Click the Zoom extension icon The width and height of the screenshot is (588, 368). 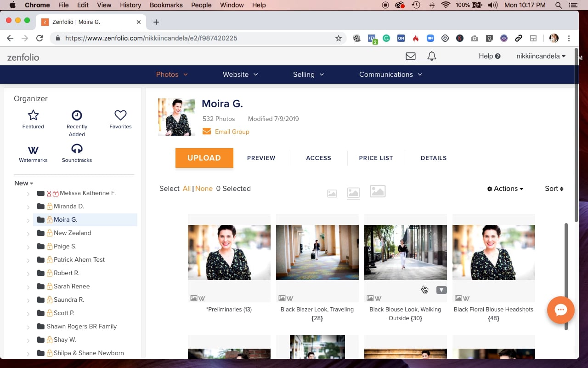(x=430, y=38)
